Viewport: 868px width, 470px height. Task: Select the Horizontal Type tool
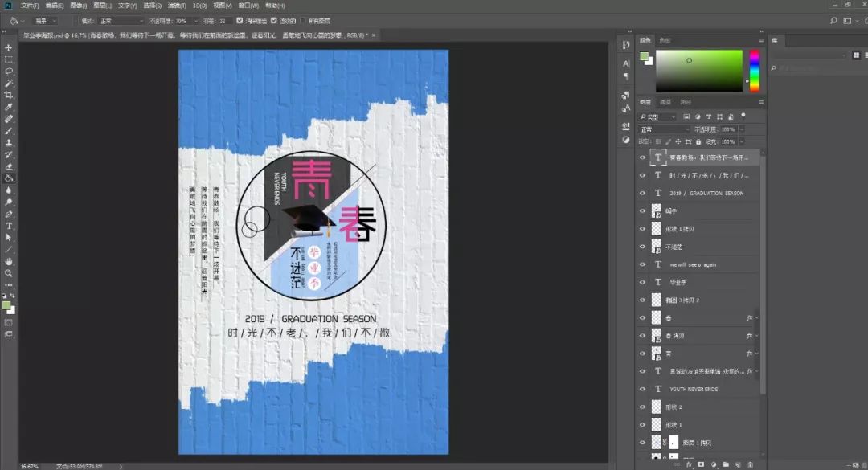coord(8,226)
